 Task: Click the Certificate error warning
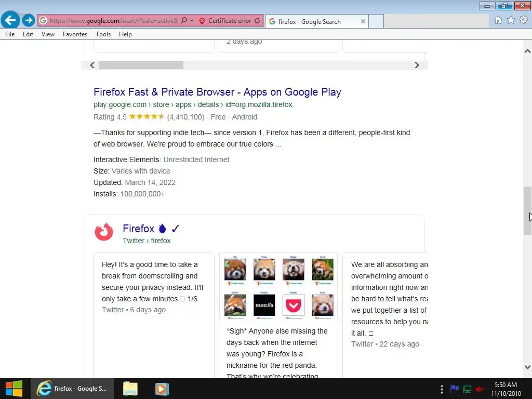pos(225,21)
